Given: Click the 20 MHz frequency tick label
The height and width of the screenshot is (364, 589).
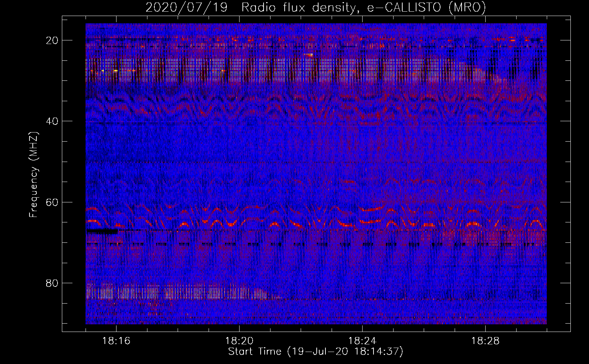Looking at the screenshot, I should click(52, 40).
